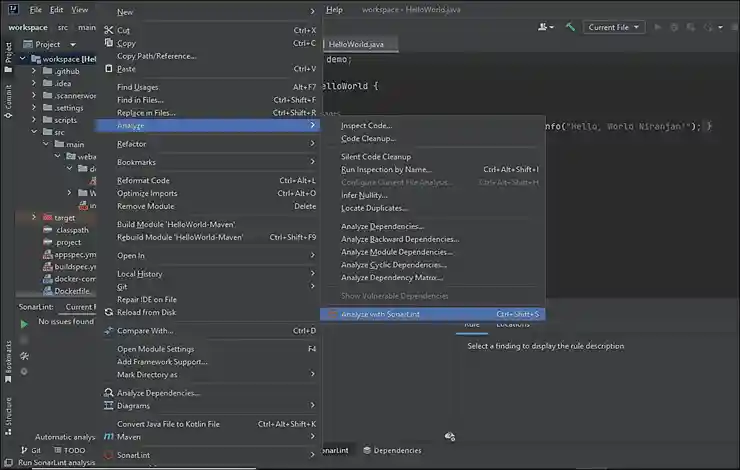Open the Bookmarks tool window sidebar icon
Viewport: 740px width, 470px height.
(8, 361)
